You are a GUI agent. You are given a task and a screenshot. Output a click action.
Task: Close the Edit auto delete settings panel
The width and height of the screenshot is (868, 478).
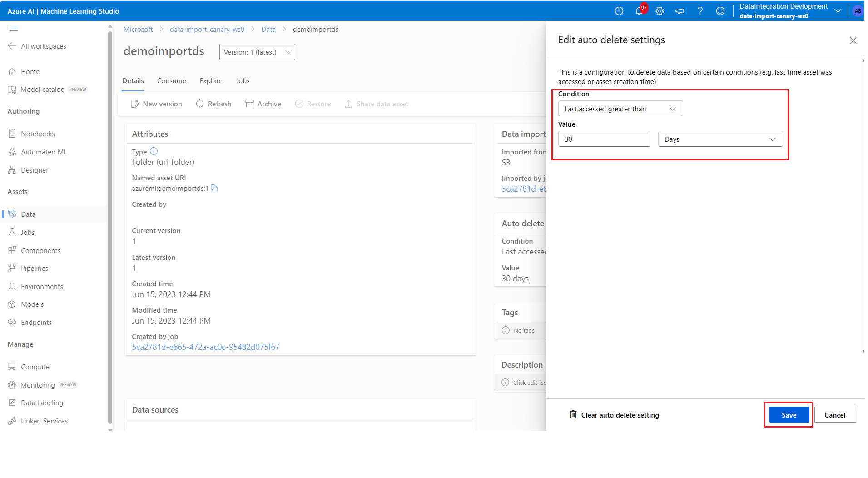pyautogui.click(x=853, y=40)
